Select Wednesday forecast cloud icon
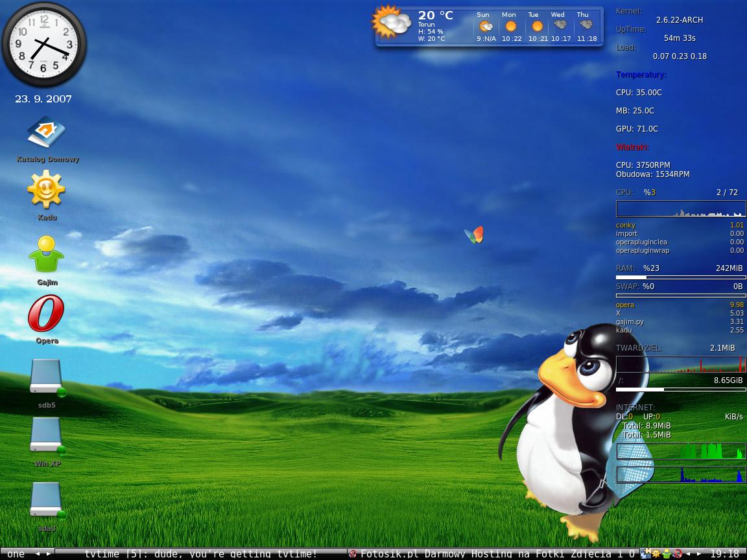The image size is (747, 560). [x=560, y=25]
